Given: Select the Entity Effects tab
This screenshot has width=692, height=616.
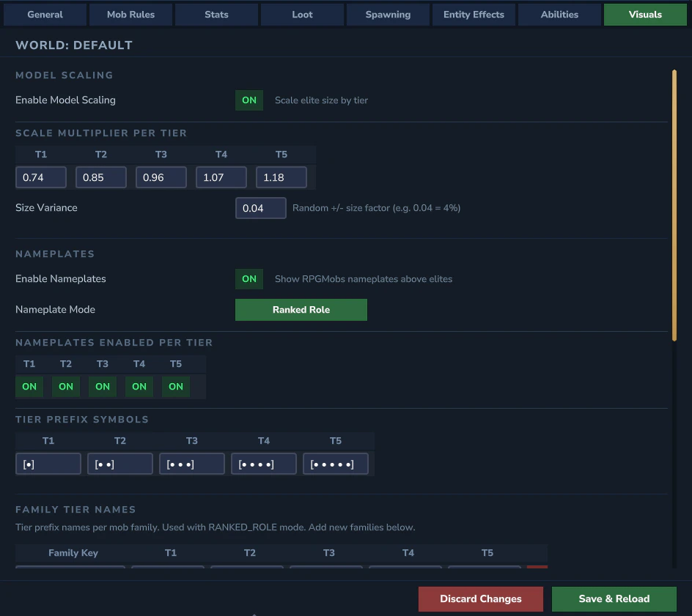Looking at the screenshot, I should (x=474, y=14).
